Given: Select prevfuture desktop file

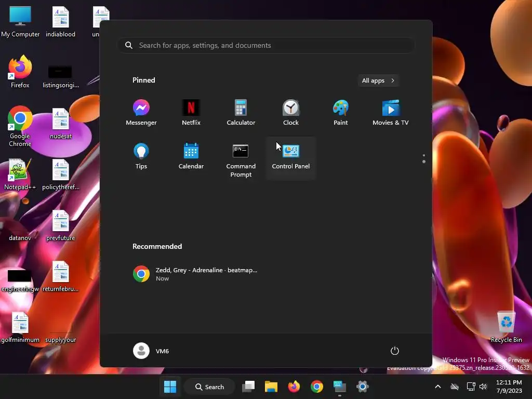Looking at the screenshot, I should (60, 225).
